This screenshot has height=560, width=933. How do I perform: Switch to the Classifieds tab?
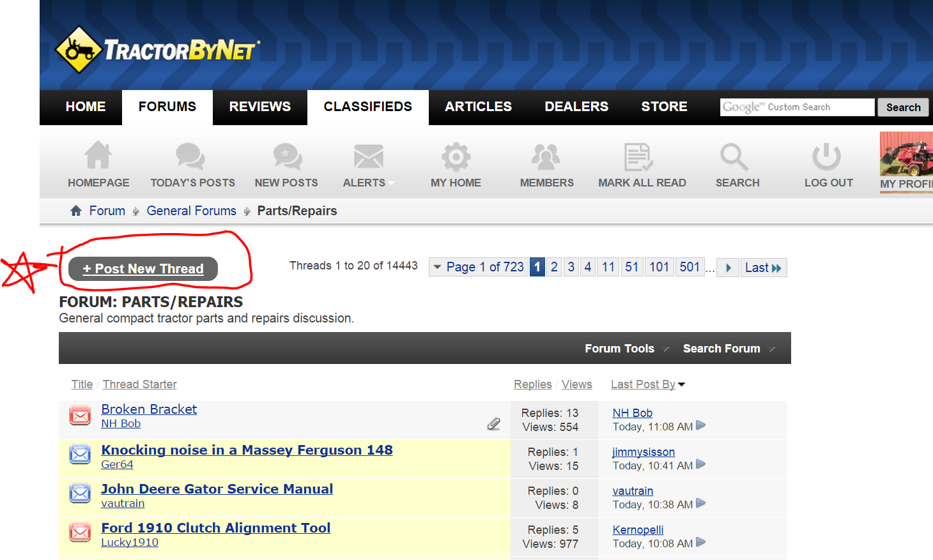pyautogui.click(x=367, y=107)
